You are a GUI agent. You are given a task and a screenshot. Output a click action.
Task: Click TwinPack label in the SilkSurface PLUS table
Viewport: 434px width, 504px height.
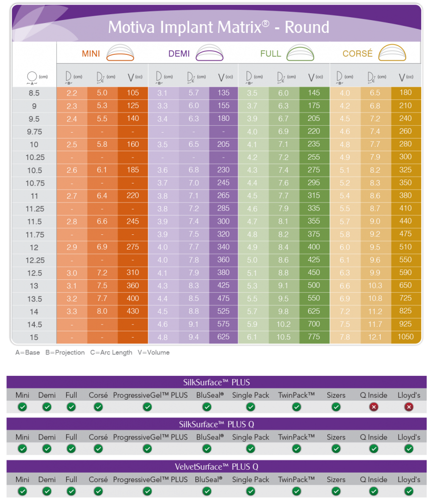(296, 395)
